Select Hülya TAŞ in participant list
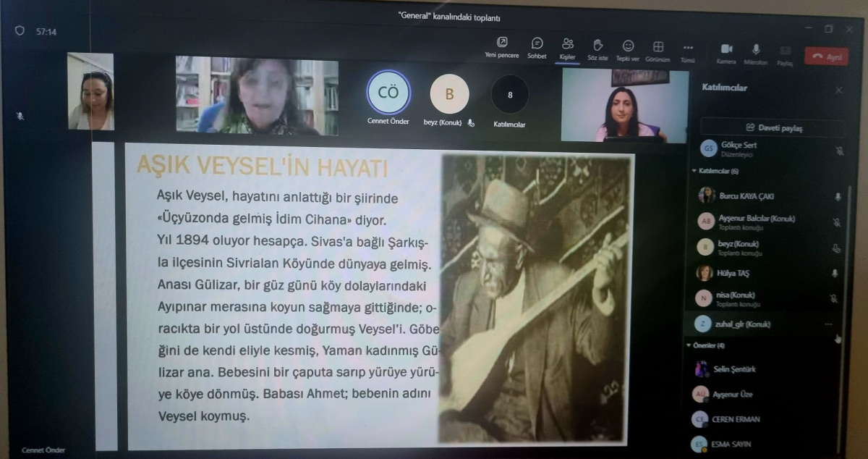Viewport: 868px width, 459px height. pos(767,273)
